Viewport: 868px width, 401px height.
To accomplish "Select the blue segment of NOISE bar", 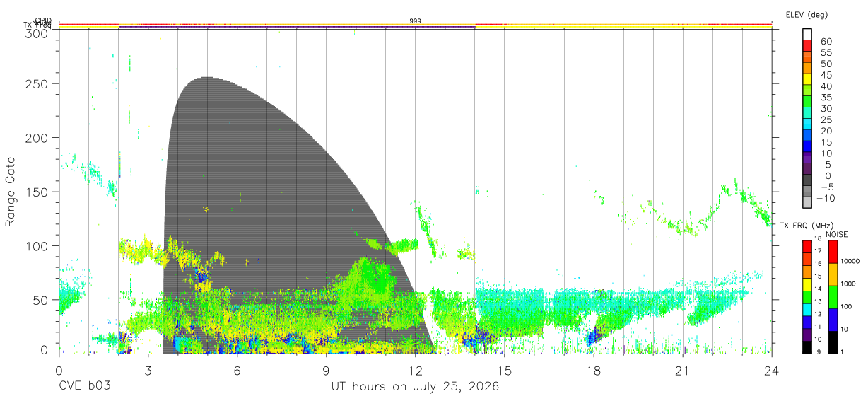I will pyautogui.click(x=833, y=320).
